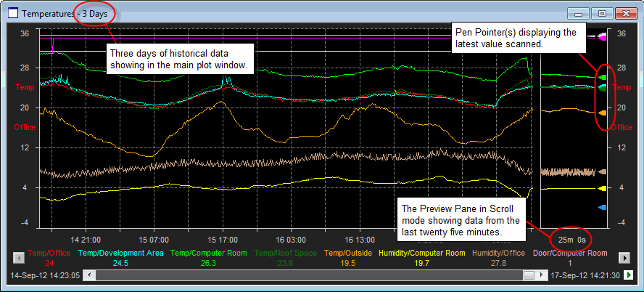The width and height of the screenshot is (644, 292).
Task: Toggle the Temp/Roof Space pen label
Action: 284,253
